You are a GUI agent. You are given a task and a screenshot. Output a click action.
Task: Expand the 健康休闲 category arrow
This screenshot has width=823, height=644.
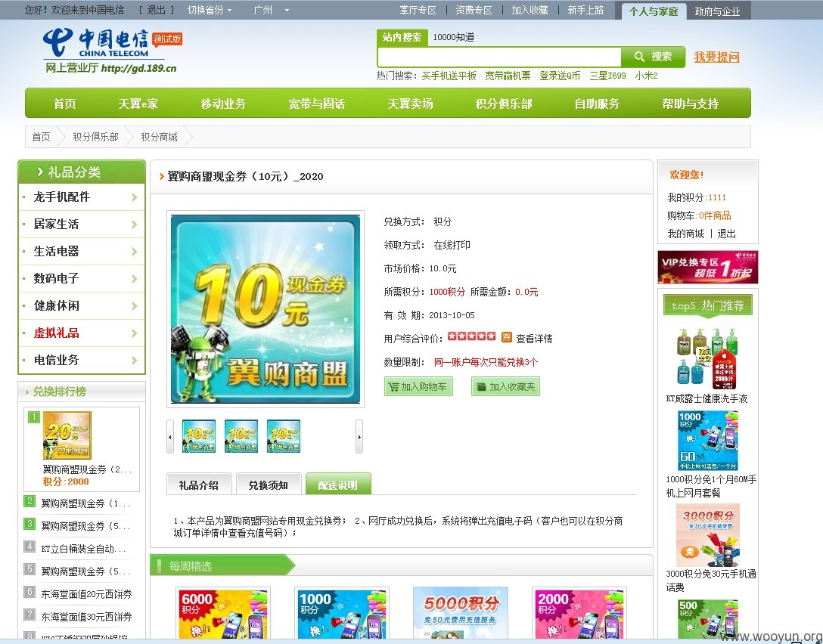[135, 306]
